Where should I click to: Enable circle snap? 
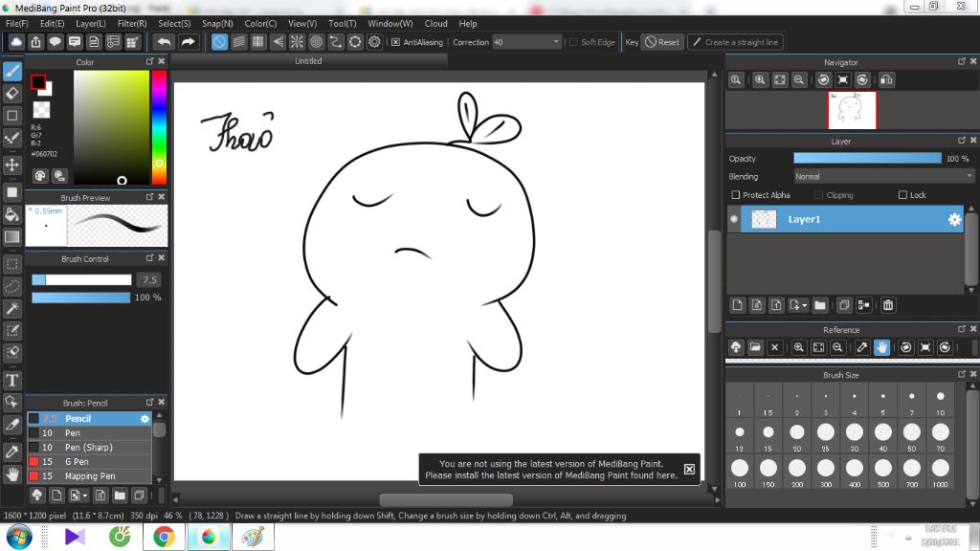(316, 42)
